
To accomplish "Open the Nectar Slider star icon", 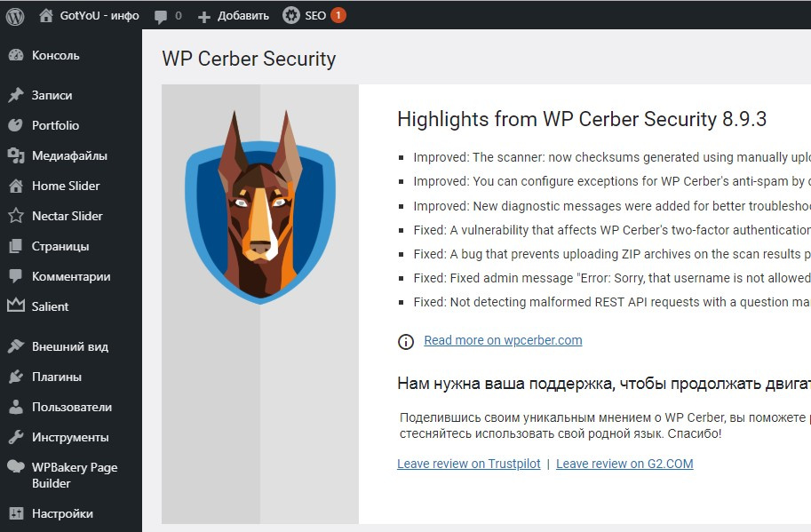I will tap(16, 216).
